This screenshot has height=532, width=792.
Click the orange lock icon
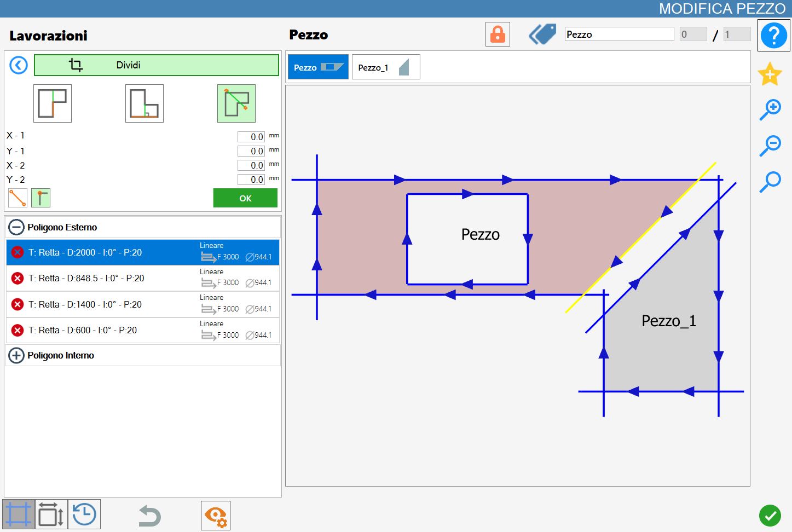498,34
